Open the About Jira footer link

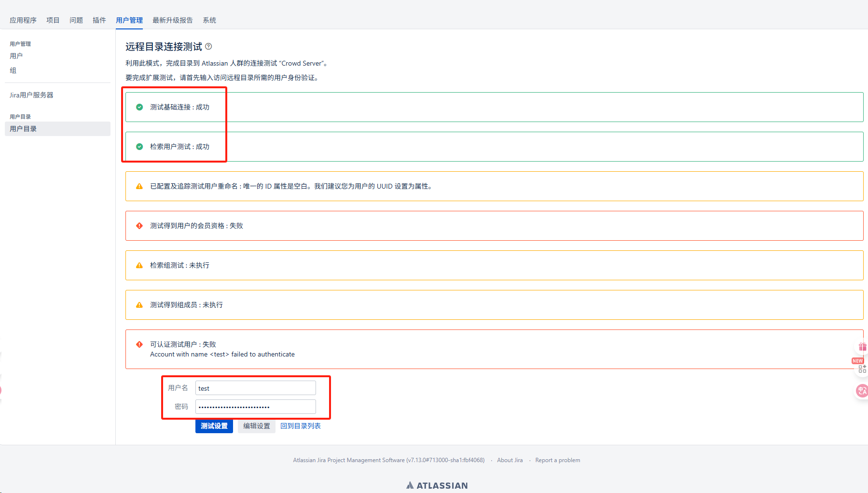[510, 460]
